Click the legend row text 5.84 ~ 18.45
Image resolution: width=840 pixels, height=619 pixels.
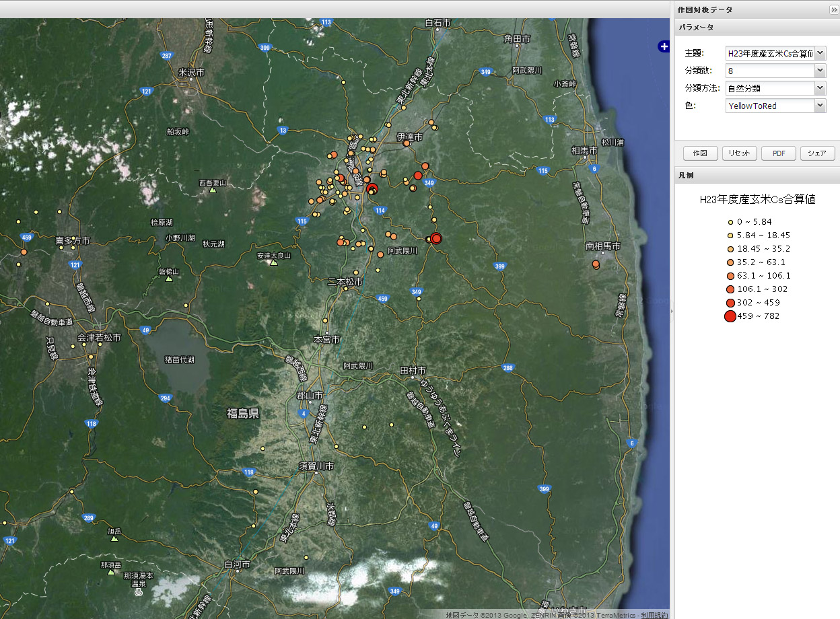click(763, 235)
